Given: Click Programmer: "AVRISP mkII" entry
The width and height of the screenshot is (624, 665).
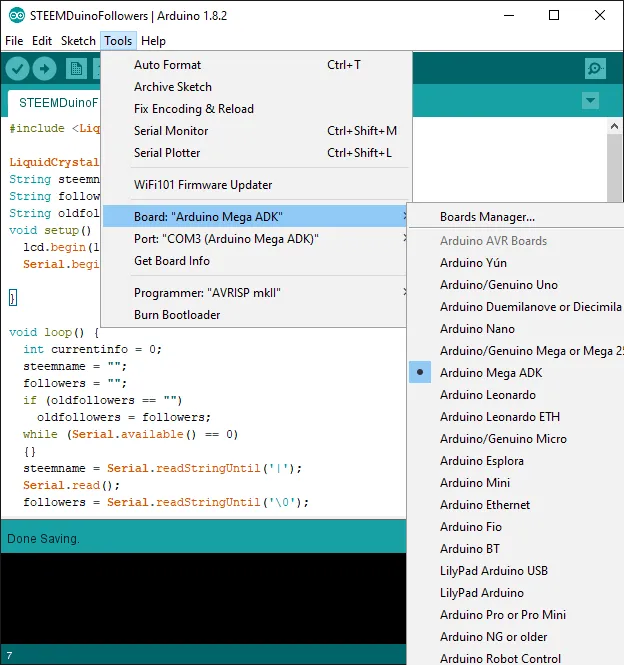Looking at the screenshot, I should [x=255, y=293].
